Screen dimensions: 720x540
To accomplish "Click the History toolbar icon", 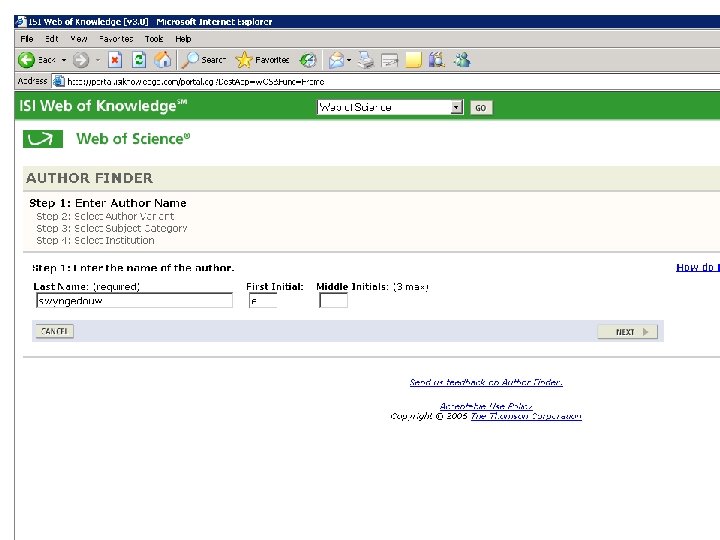I will pyautogui.click(x=308, y=60).
